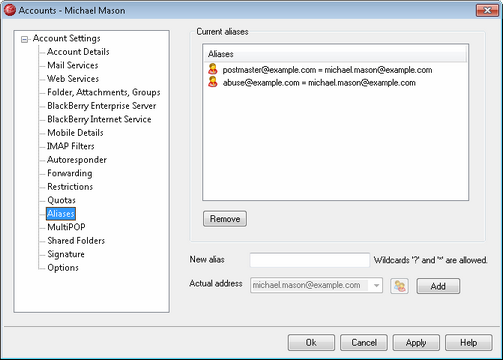Image resolution: width=503 pixels, height=360 pixels.
Task: Go to Mail Services page
Action: pos(73,65)
